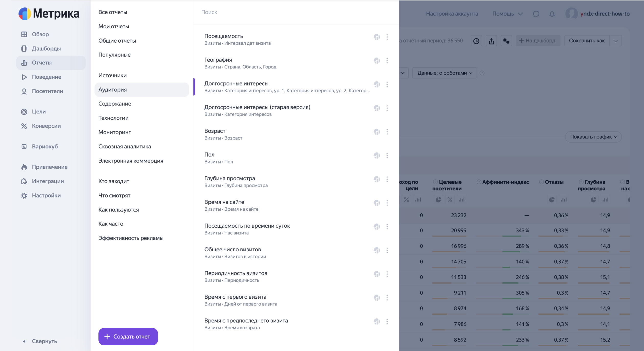Click the comparison icon beside the export button
The image size is (644, 351).
click(x=506, y=41)
